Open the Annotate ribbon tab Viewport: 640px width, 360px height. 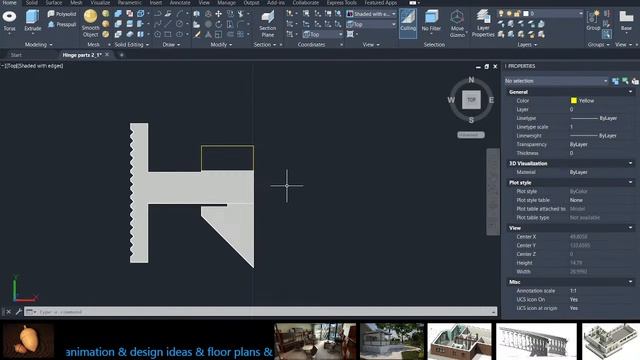tap(180, 2)
